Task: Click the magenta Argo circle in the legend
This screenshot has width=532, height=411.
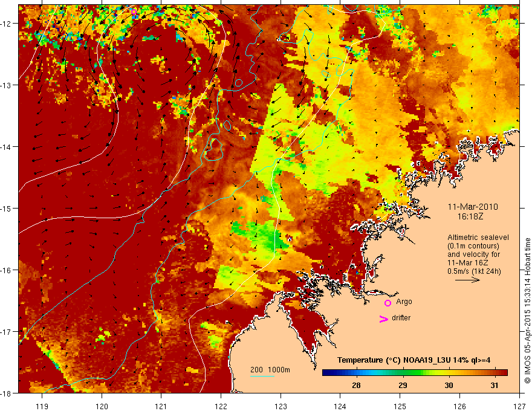Action: (388, 303)
